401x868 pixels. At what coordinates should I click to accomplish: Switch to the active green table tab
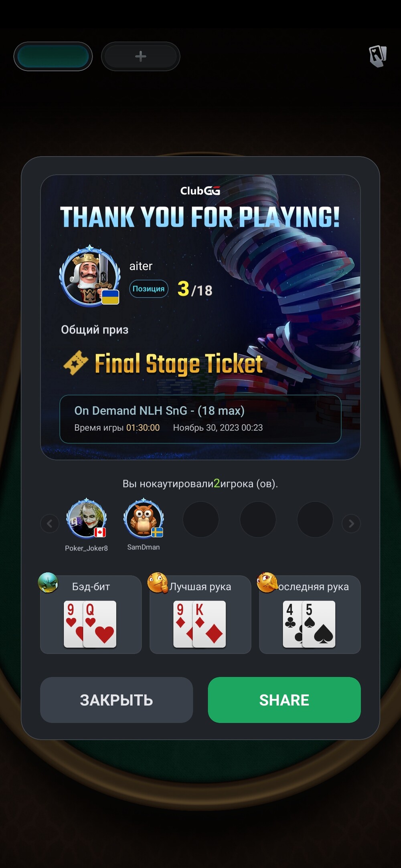point(53,56)
